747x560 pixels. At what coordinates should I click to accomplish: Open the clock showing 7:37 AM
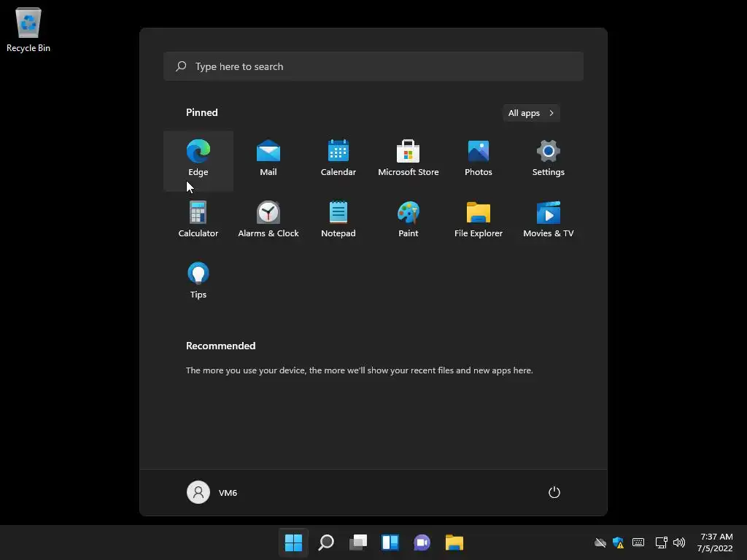[x=715, y=542]
